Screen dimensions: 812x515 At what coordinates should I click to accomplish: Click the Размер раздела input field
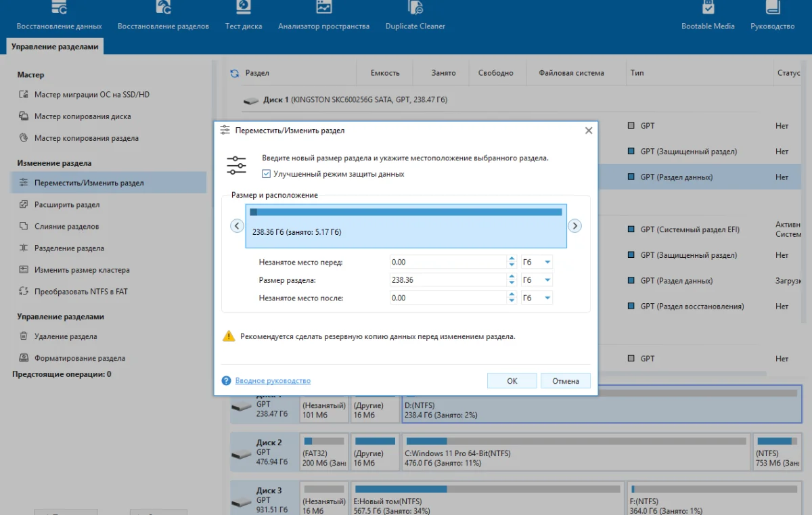(x=447, y=280)
